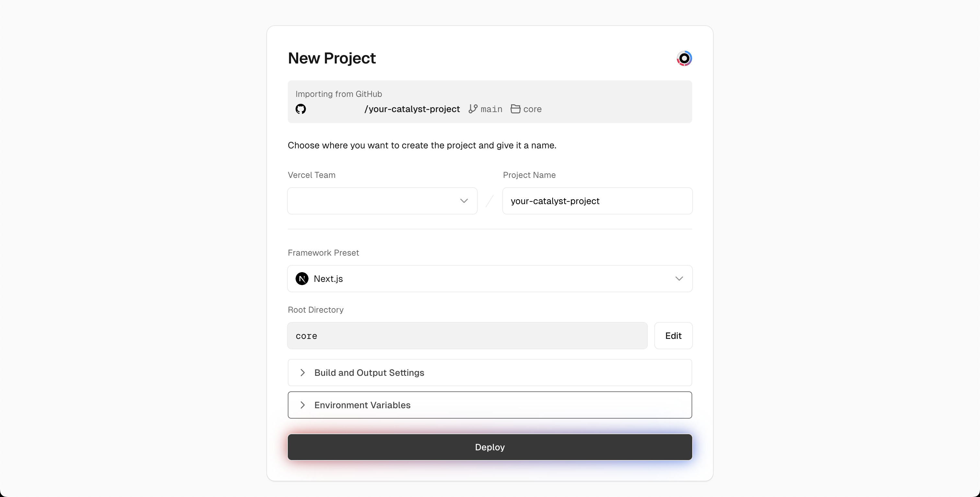Click the git branch icon next to main

point(473,109)
